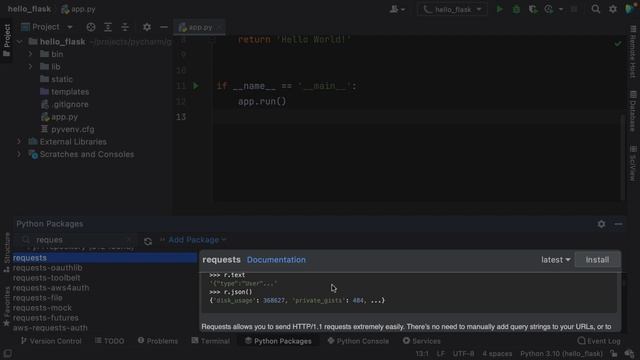The image size is (640, 360).
Task: Expand the lib folder
Action: 30,67
